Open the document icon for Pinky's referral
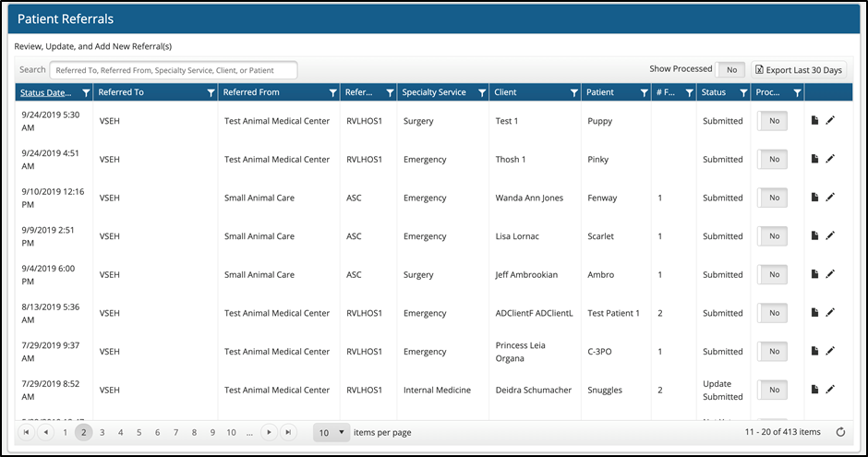 (814, 159)
